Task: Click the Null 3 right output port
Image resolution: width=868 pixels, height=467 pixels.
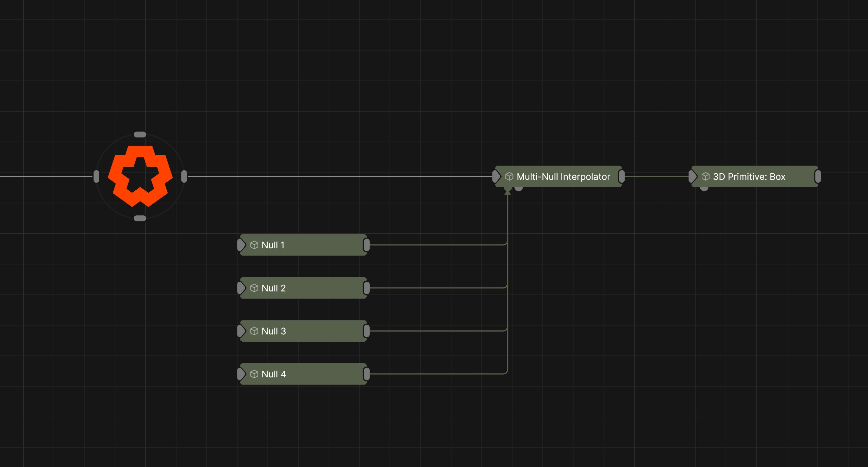Action: click(x=367, y=331)
